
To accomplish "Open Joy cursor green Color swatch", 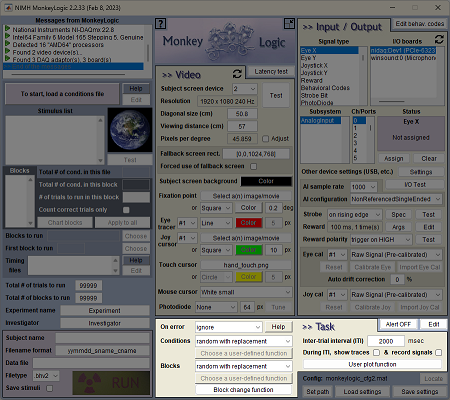I will point(249,250).
